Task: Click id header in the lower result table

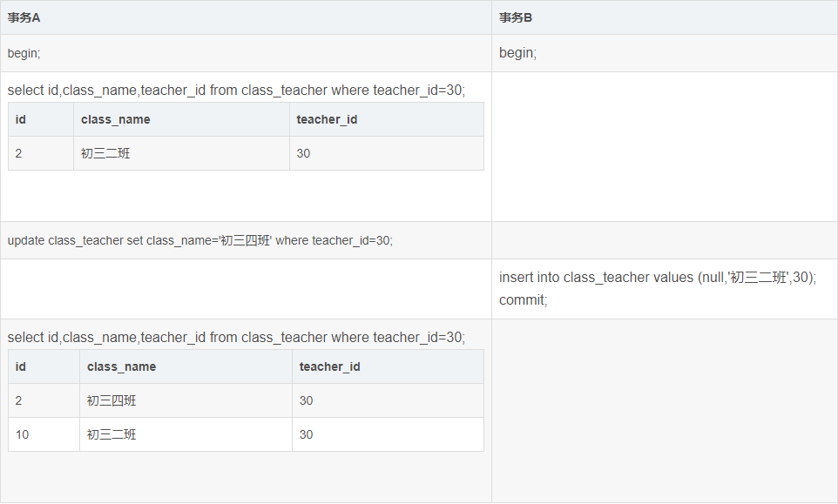Action: click(21, 366)
